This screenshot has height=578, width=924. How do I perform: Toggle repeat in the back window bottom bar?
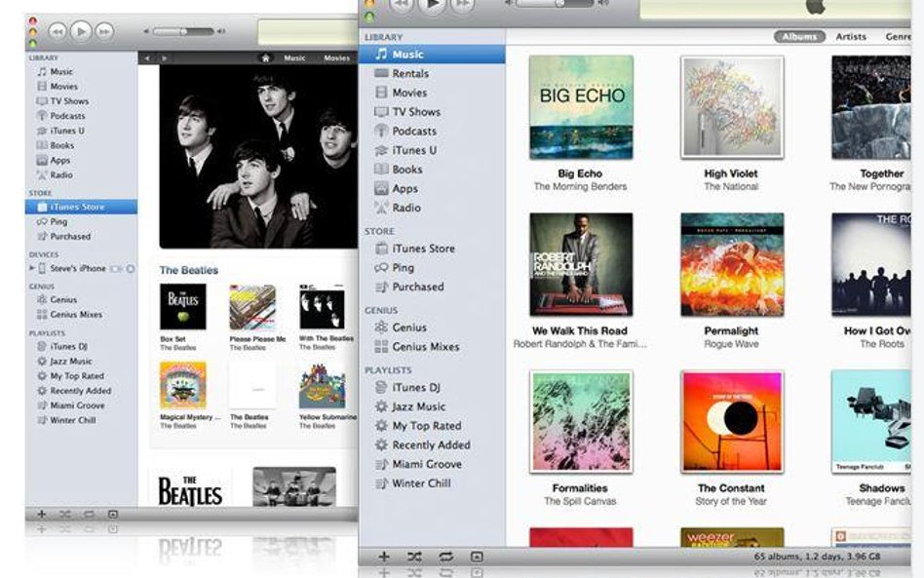pos(89,515)
